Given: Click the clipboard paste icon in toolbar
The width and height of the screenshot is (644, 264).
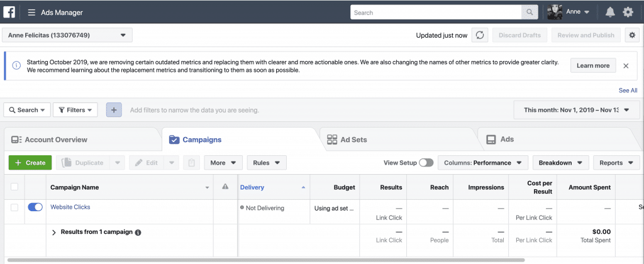Looking at the screenshot, I should 191,163.
